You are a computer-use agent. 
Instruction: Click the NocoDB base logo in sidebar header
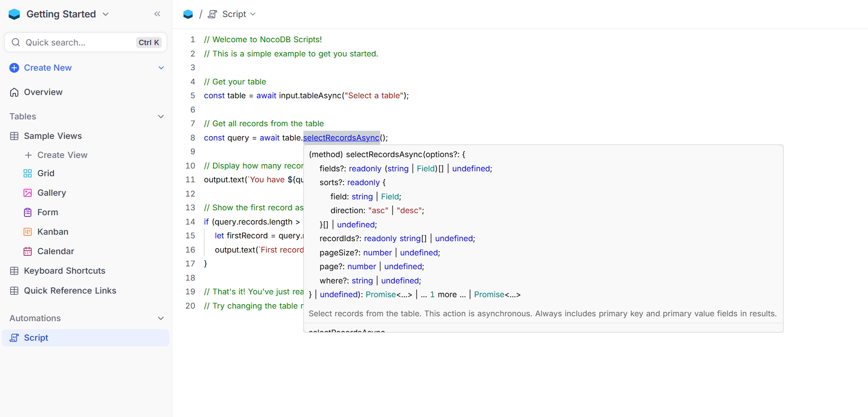click(x=14, y=14)
